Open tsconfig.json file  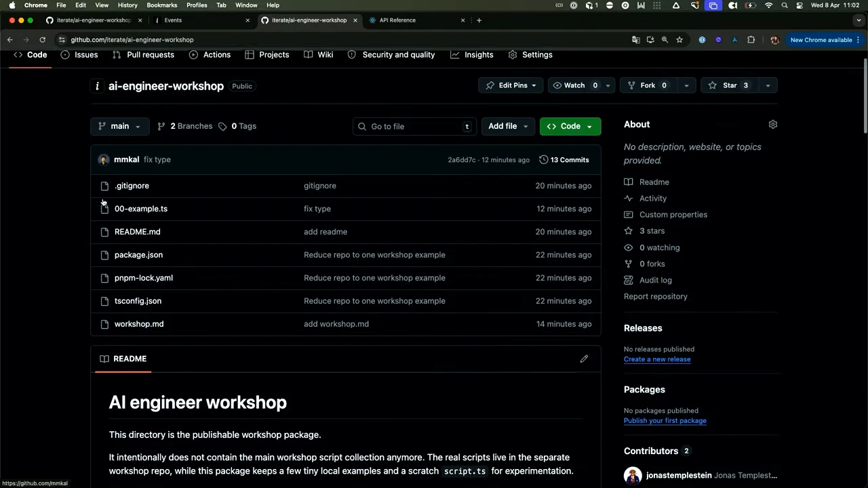[x=138, y=301]
